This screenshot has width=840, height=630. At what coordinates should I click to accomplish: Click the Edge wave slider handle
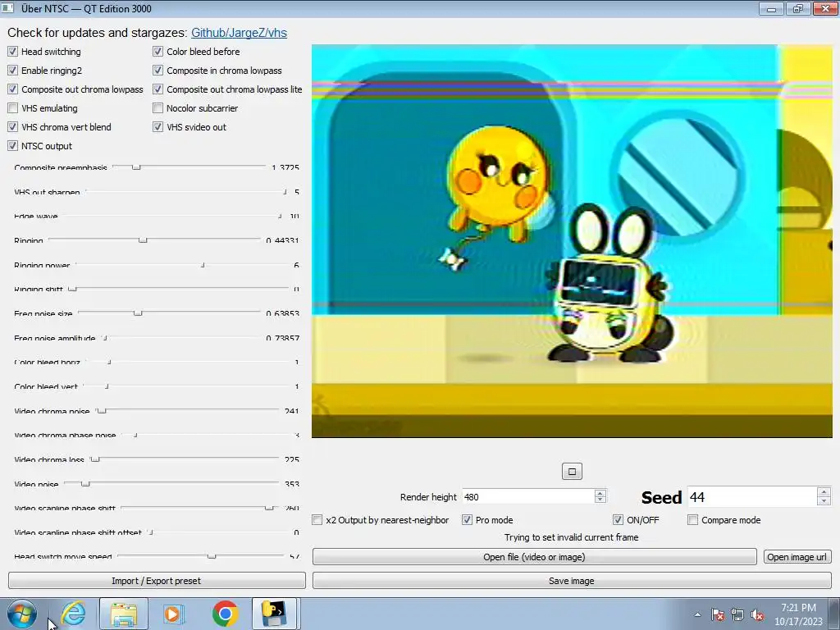pos(280,216)
